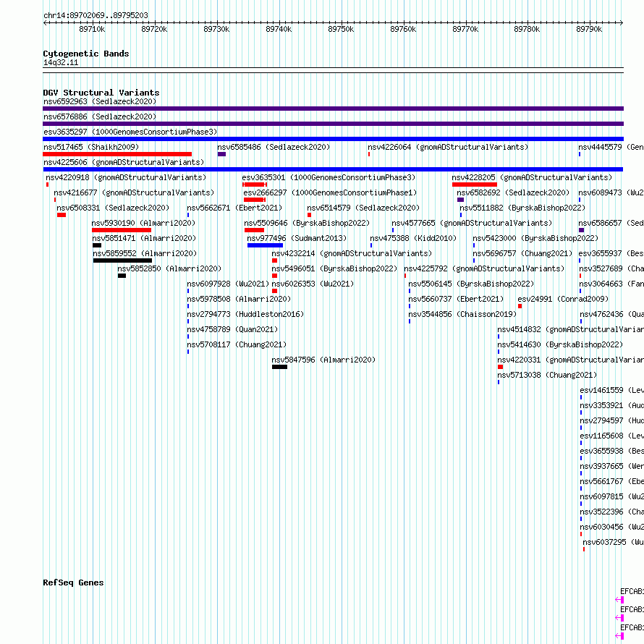Click the nsv5851471 (Almarri2020) label
This screenshot has height=644, width=644.
coord(144,238)
